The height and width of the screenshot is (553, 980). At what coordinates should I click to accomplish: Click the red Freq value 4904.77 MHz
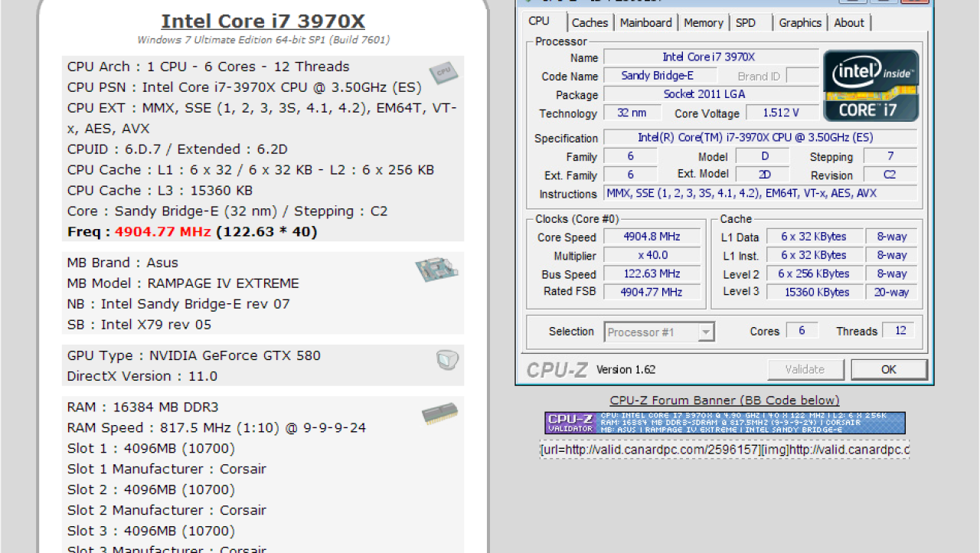point(163,232)
